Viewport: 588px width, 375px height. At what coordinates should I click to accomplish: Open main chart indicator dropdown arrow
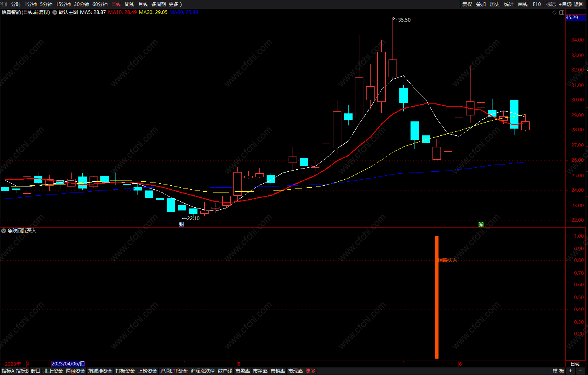(55, 12)
